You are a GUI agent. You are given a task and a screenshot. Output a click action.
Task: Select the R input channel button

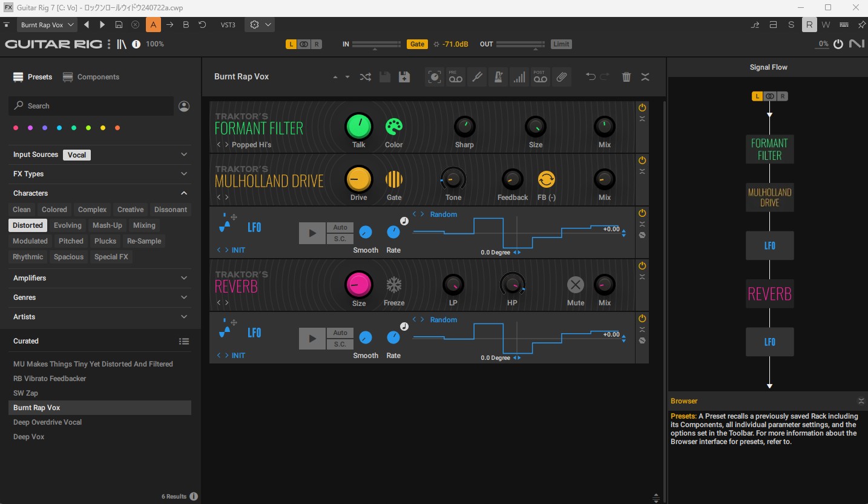(x=317, y=44)
